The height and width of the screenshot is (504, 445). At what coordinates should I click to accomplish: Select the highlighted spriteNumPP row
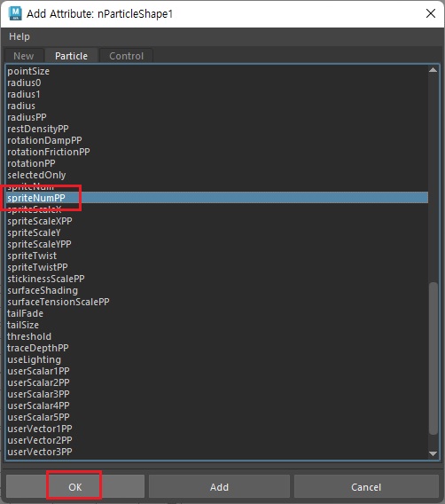[x=217, y=198]
